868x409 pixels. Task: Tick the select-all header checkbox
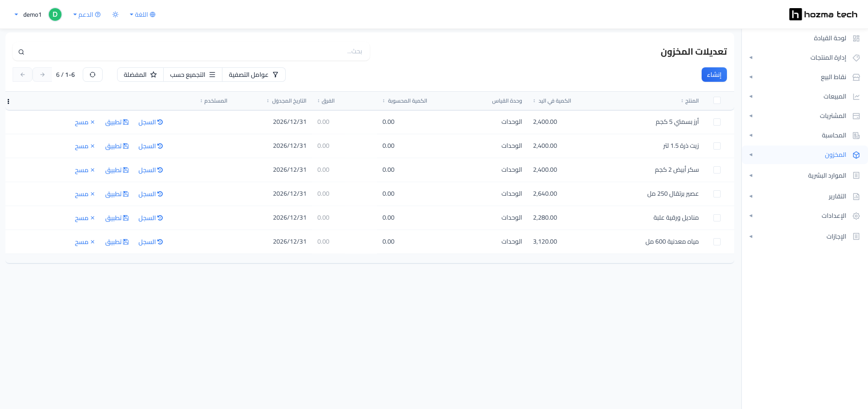717,100
